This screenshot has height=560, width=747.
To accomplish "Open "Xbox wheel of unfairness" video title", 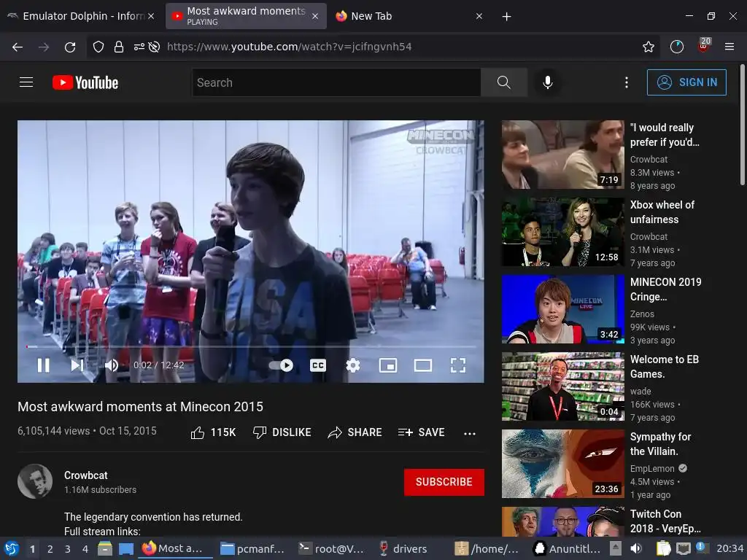I will (662, 212).
